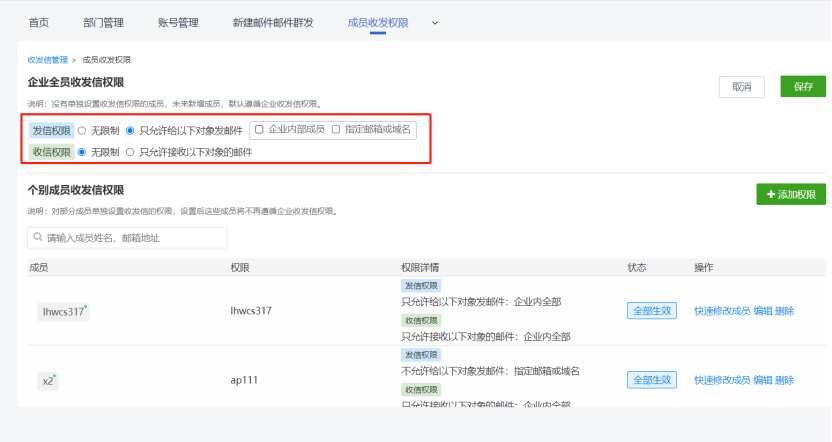Click 收信权限 tag in lhwcs317 row
The image size is (832, 442).
(421, 320)
